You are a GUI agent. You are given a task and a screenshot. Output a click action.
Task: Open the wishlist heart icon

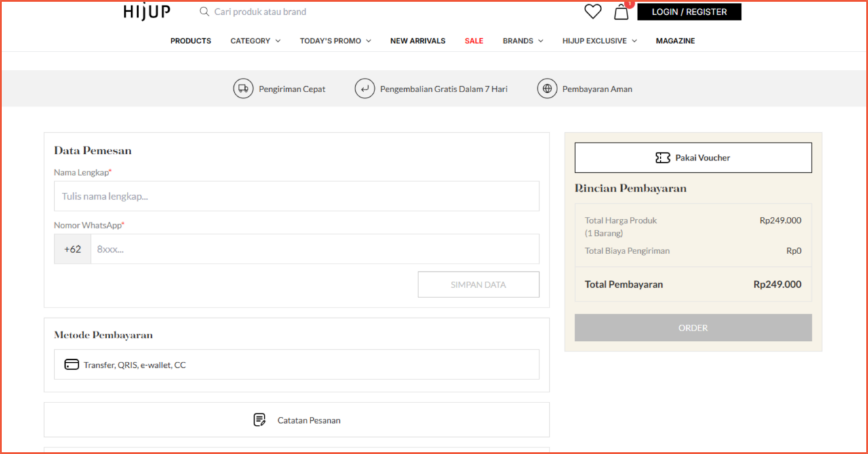[593, 12]
